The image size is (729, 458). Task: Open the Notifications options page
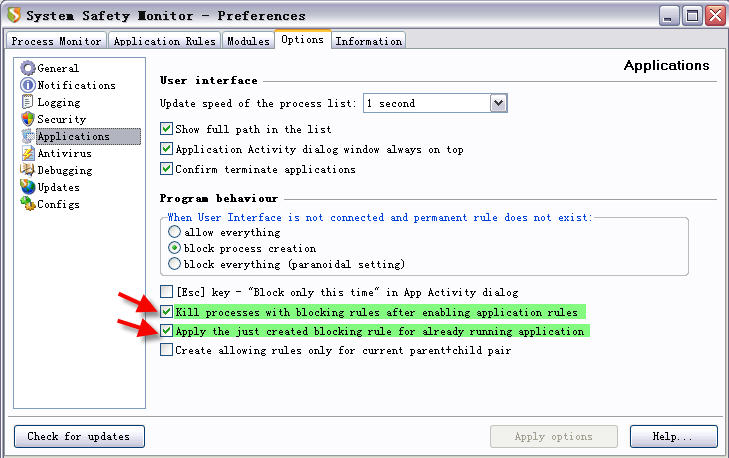tap(76, 86)
